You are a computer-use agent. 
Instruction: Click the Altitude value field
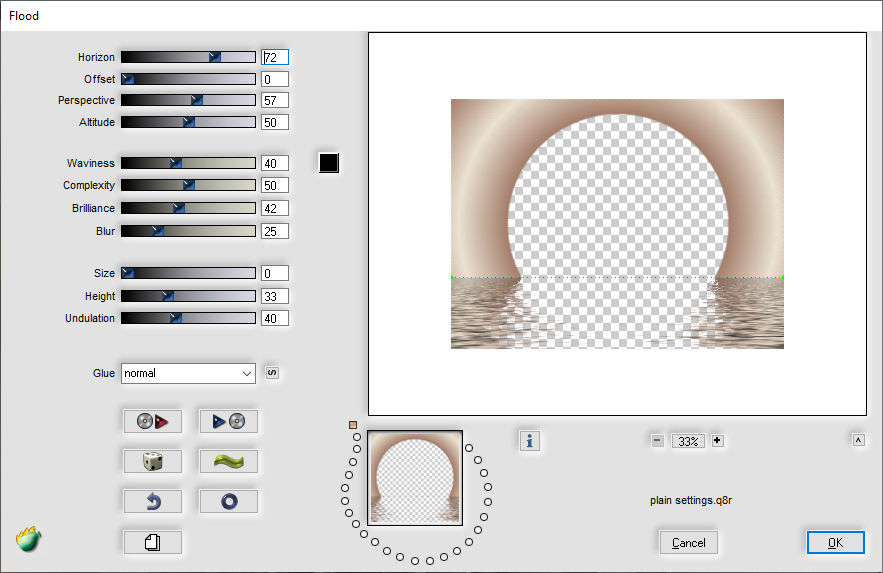(275, 122)
